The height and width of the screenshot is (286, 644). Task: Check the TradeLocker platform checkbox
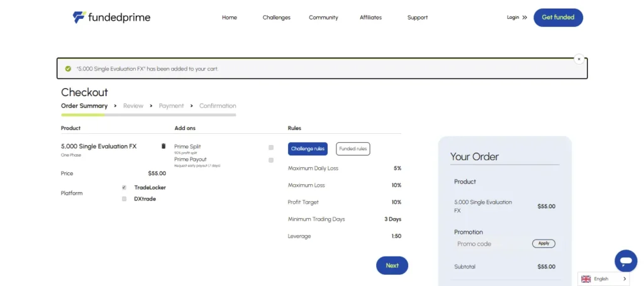[124, 187]
